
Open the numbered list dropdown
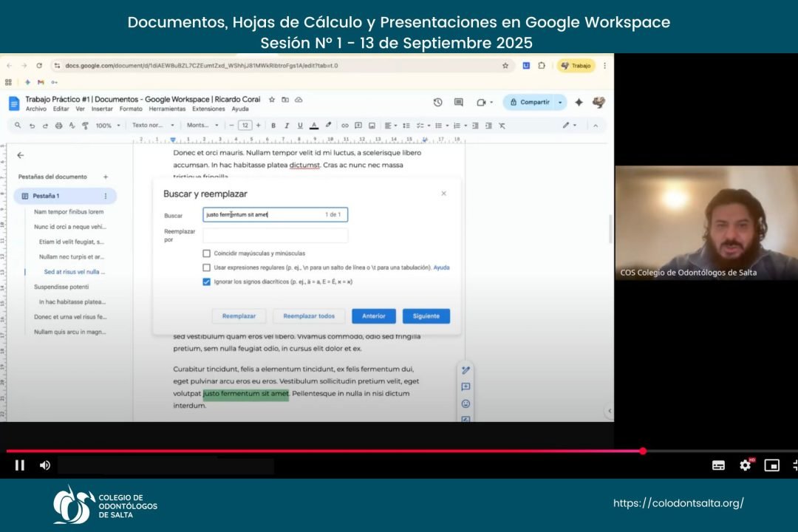[x=460, y=125]
